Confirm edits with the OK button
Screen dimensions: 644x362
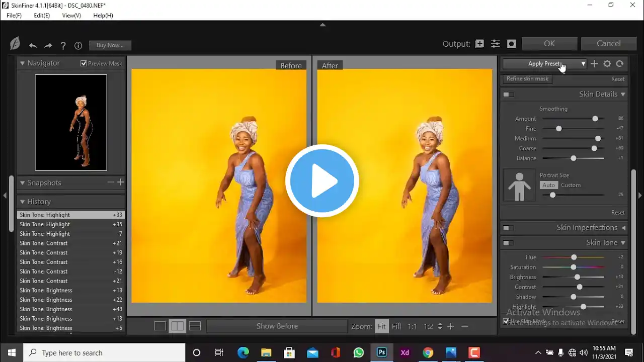coord(549,44)
